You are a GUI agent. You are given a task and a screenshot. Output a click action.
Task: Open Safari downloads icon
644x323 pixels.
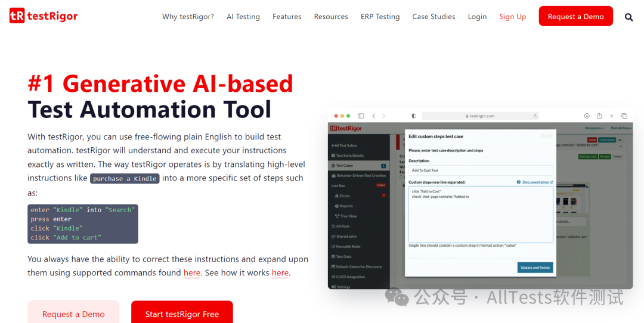pos(587,116)
